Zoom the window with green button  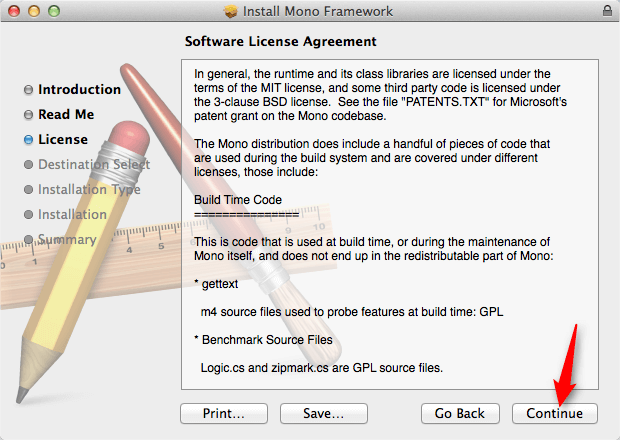(54, 11)
